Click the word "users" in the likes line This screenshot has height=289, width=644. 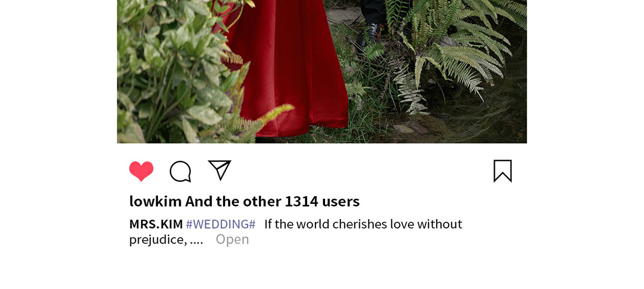coord(341,201)
